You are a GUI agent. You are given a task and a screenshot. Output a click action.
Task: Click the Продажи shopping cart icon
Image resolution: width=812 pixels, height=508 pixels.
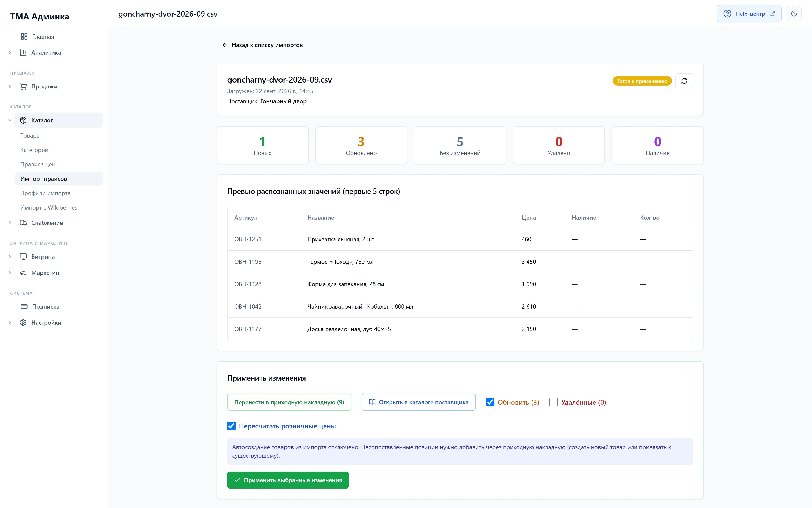pyautogui.click(x=23, y=86)
